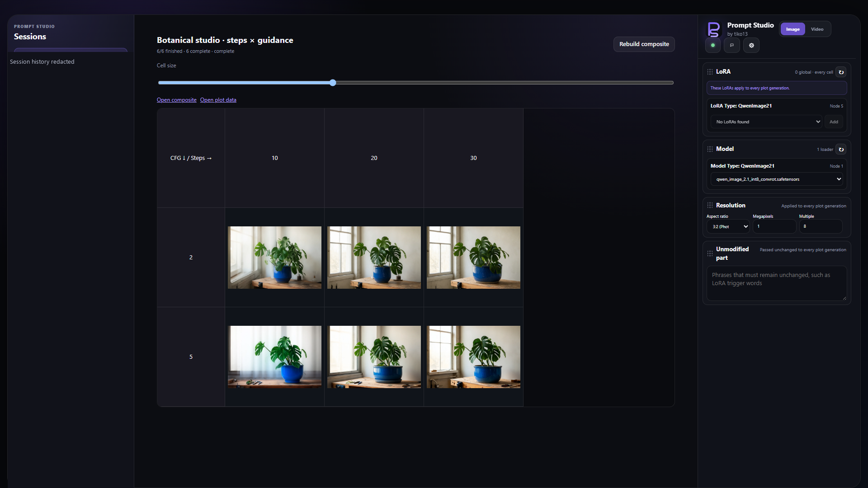Click the Megapixels input field
The height and width of the screenshot is (488, 868).
(774, 226)
